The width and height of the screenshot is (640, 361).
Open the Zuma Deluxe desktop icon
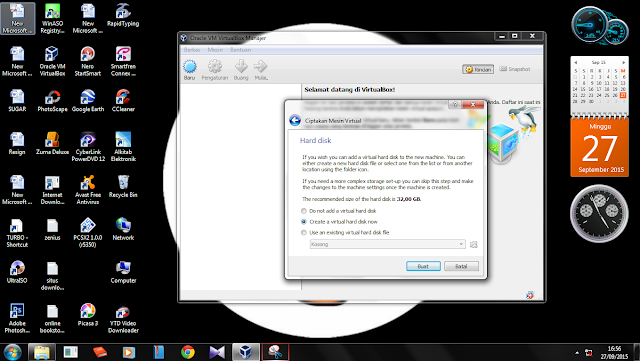(52, 143)
